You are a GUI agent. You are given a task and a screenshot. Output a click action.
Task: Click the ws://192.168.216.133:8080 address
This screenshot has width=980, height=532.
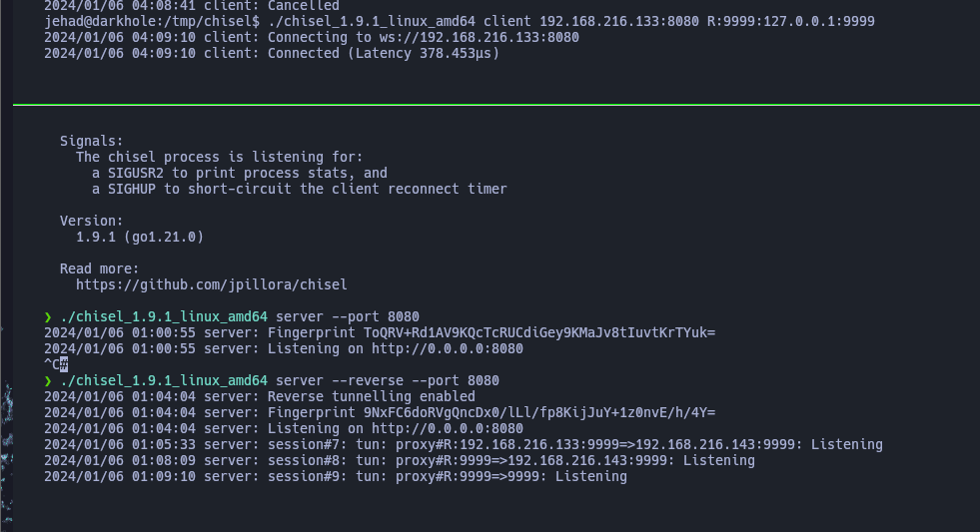[479, 38]
